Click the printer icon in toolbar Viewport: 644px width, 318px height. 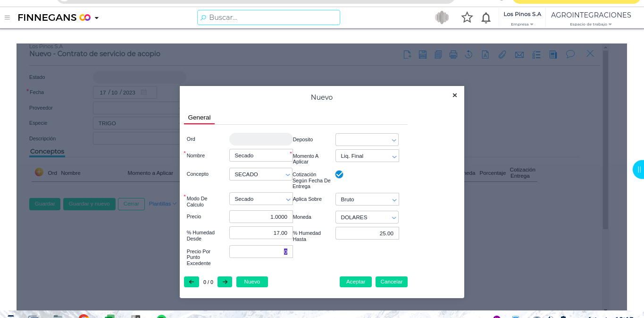[453, 54]
